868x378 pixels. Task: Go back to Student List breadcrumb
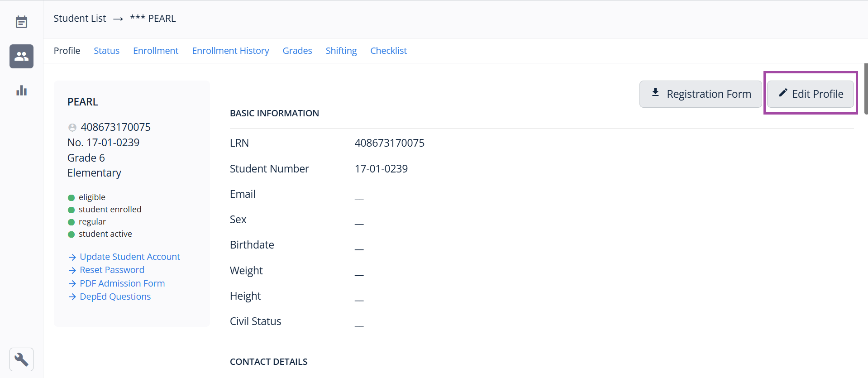(80, 19)
